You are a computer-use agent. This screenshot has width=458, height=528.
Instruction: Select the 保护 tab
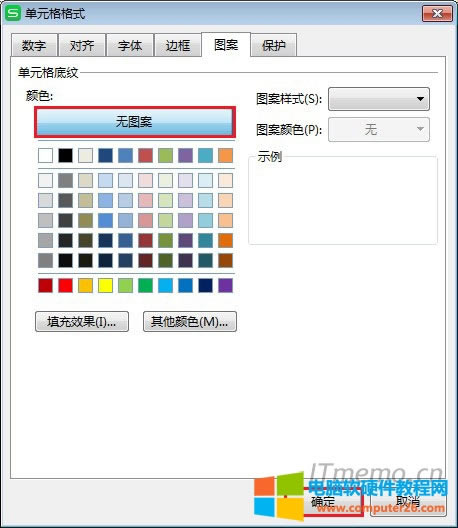pyautogui.click(x=274, y=45)
